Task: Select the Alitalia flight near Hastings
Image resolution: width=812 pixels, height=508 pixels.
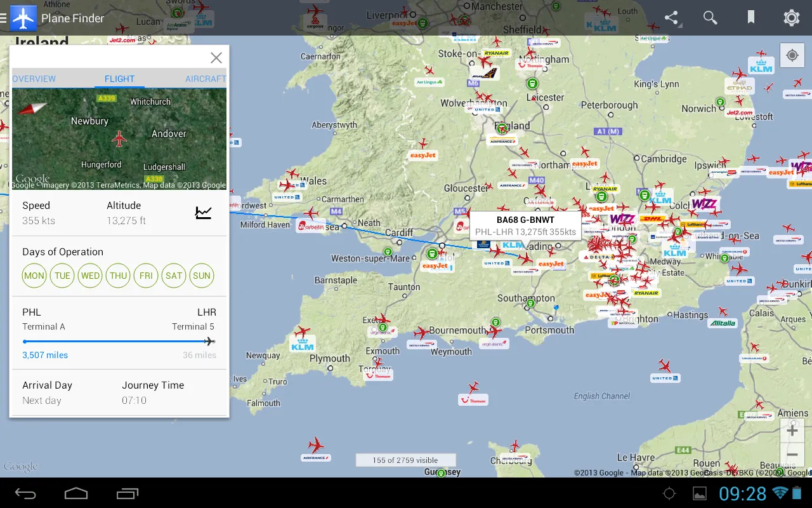Action: pyautogui.click(x=723, y=323)
